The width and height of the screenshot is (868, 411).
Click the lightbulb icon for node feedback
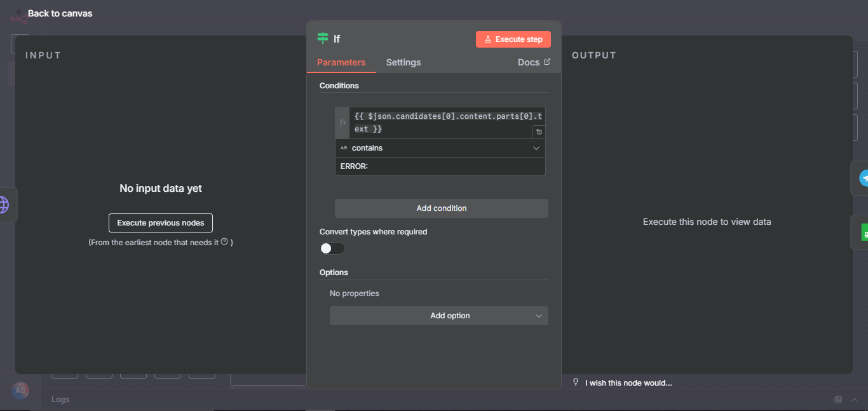(576, 382)
